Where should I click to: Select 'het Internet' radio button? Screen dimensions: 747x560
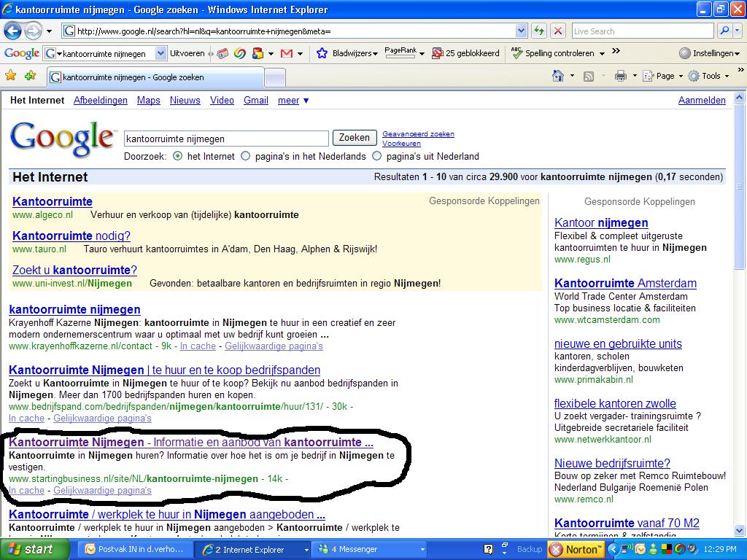click(178, 156)
